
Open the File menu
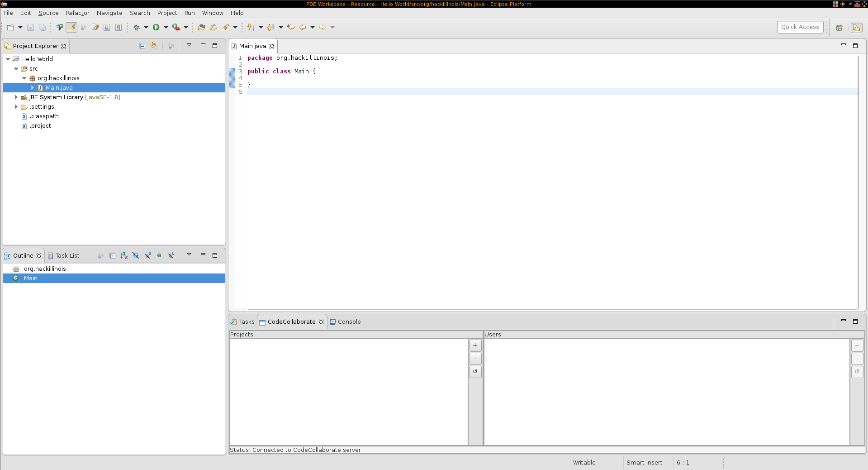click(9, 13)
